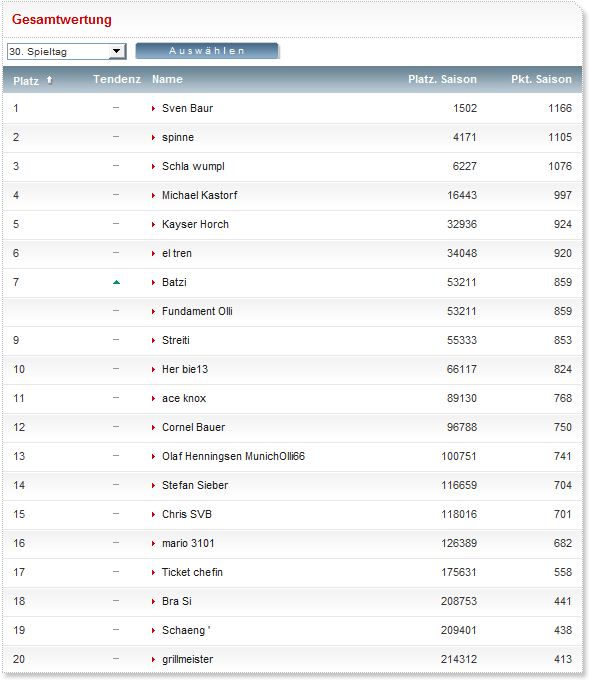Screen dimensions: 589x696
Task: Click the Platz. Saison column header
Action: click(x=443, y=79)
